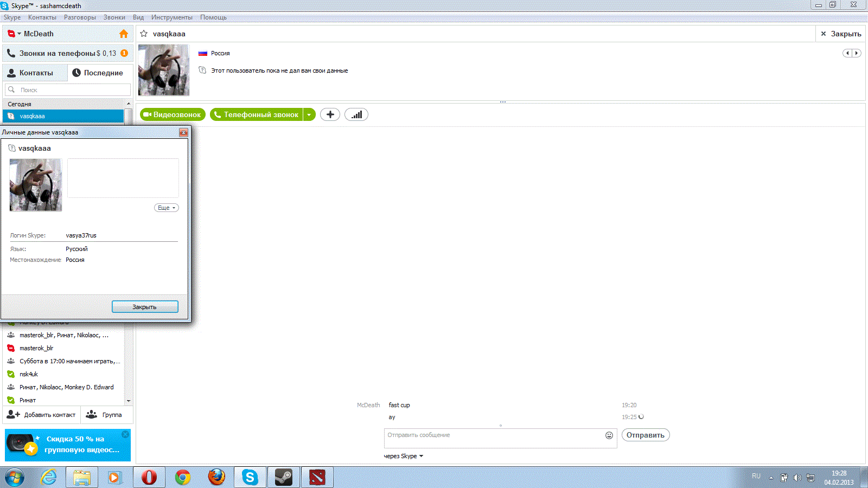
Task: Open the Скидка 50 % на групповую видеосвязь ad
Action: pos(68,445)
